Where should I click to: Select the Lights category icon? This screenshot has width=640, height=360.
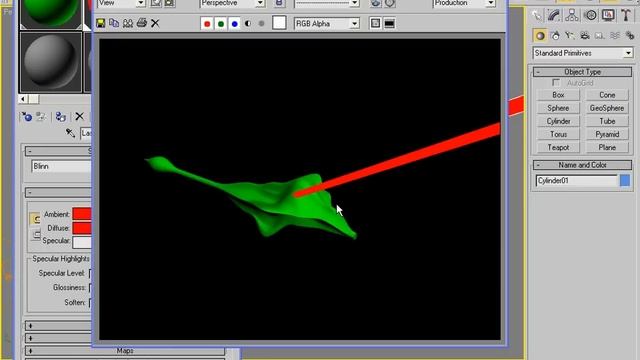coord(570,36)
